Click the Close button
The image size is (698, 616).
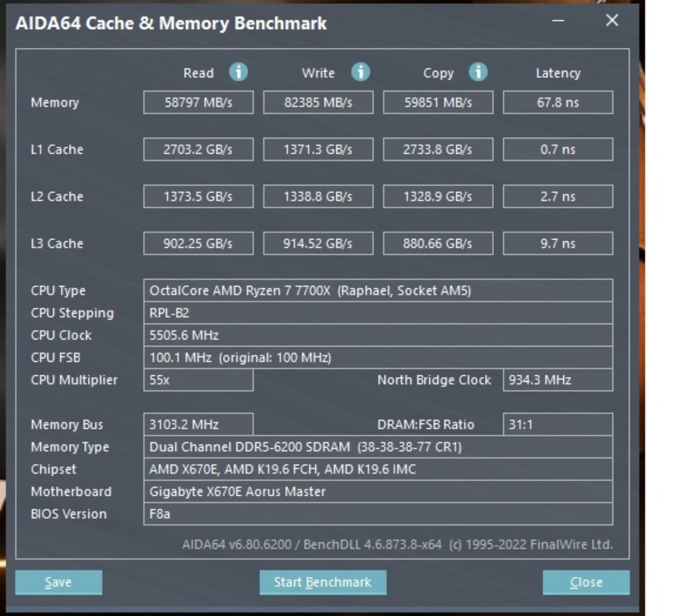tap(586, 582)
